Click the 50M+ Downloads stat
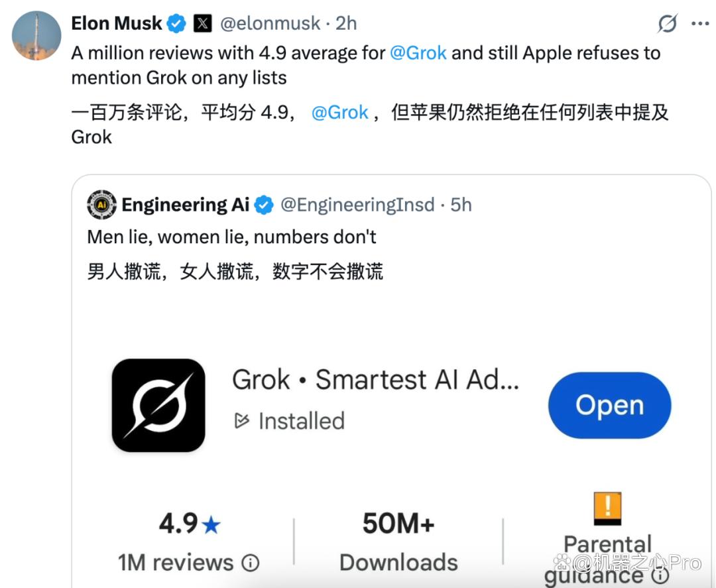Viewport: 716px width, 588px height. [398, 542]
